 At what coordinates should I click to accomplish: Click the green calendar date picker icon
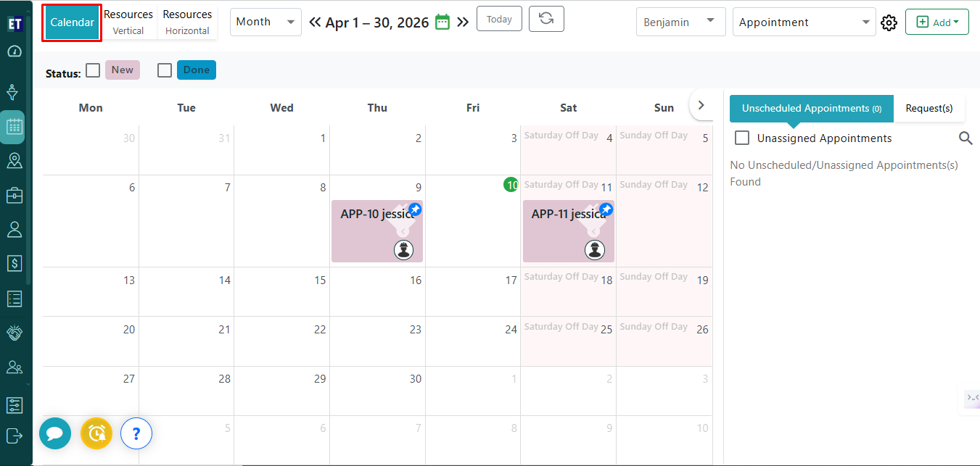pos(442,22)
